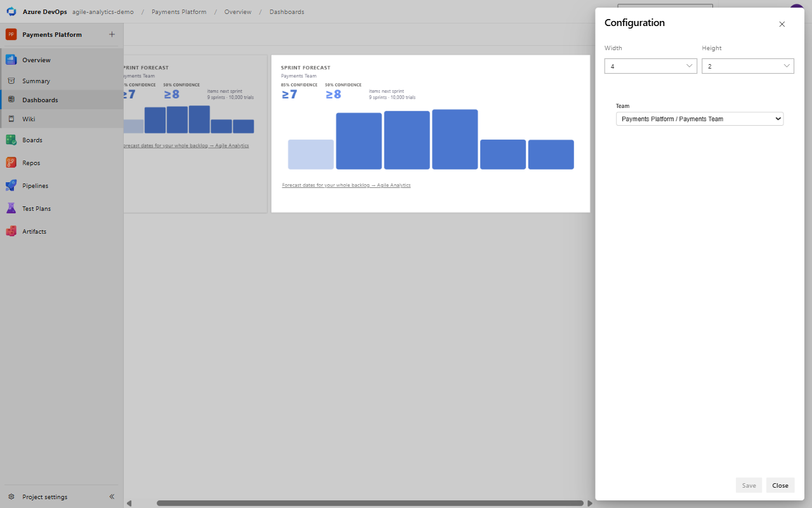812x508 pixels.
Task: Click the plus icon beside Payments Platform
Action: tap(112, 34)
